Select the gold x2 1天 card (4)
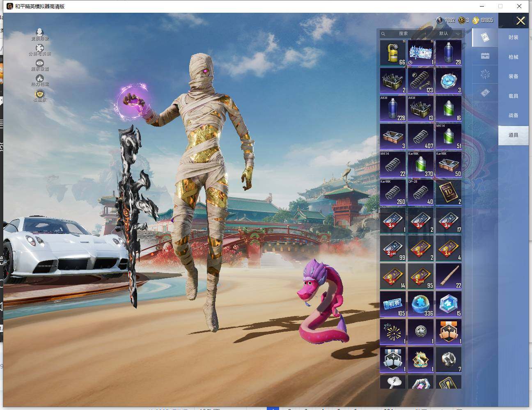Image resolution: width=532 pixels, height=410 pixels. click(x=449, y=248)
